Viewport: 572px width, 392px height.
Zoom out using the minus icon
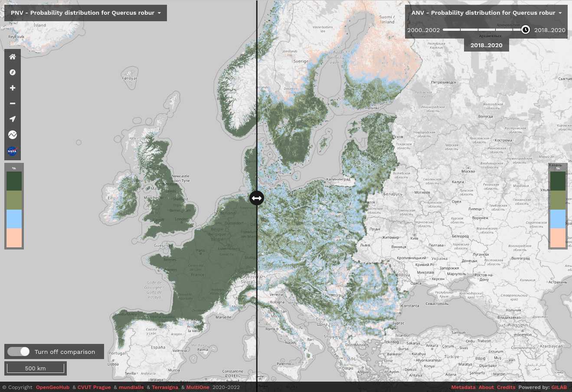[x=13, y=104]
